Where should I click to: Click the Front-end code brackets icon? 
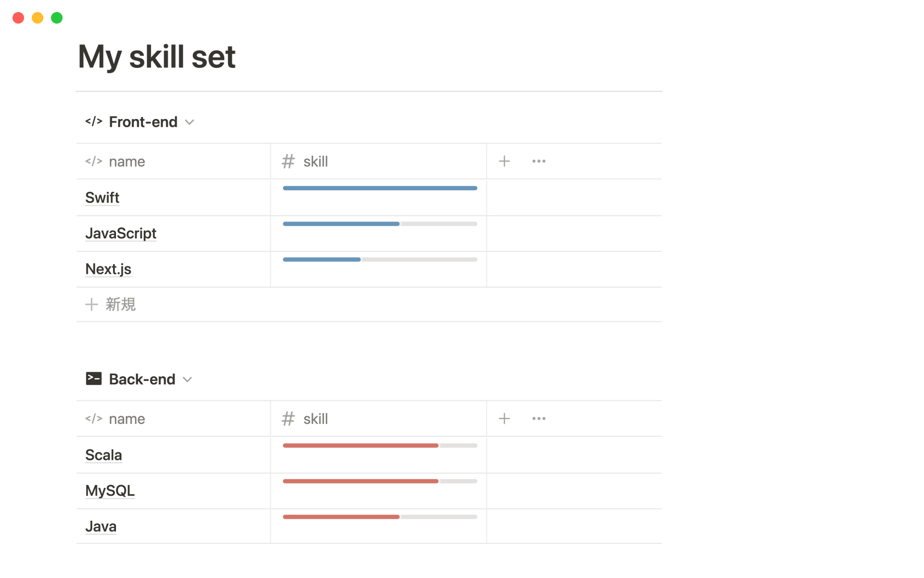pos(93,121)
